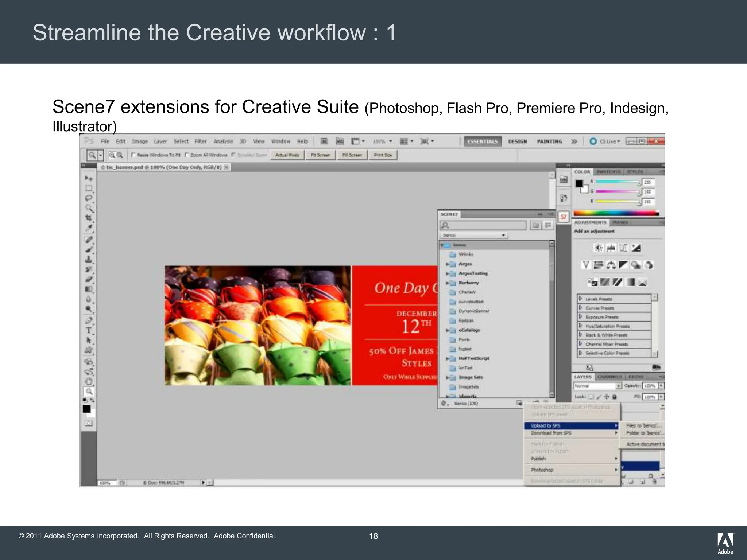Click Scene7 panel new folder icon
The width and height of the screenshot is (747, 560).
coord(535,225)
